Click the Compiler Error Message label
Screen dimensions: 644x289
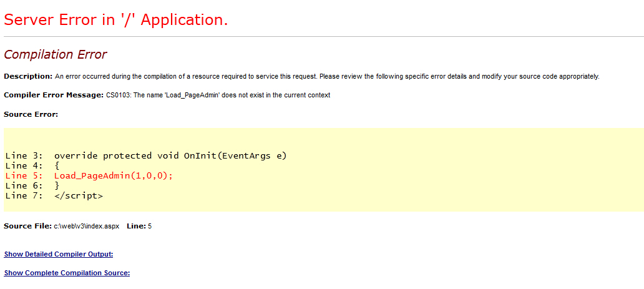click(x=53, y=95)
